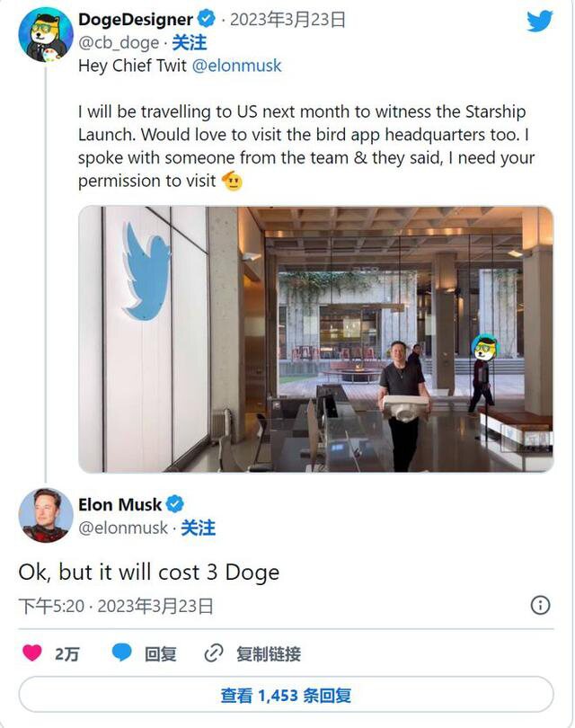Screen dimensions: 575x728
Task: Click the copy link chain icon
Action: 214,653
